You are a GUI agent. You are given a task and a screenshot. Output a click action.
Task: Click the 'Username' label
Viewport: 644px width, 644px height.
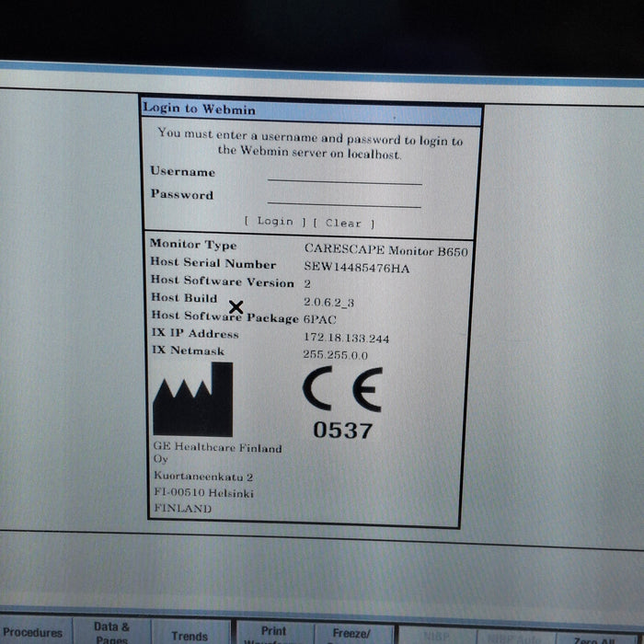[183, 171]
